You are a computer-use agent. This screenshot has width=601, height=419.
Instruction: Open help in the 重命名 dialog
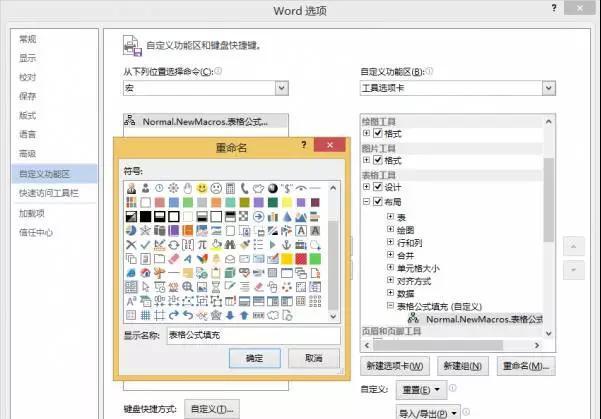tap(304, 145)
